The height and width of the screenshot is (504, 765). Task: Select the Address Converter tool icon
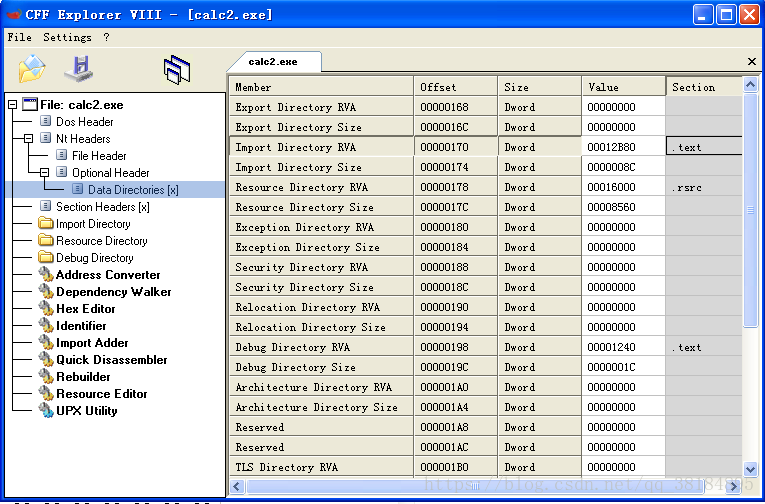[46, 275]
